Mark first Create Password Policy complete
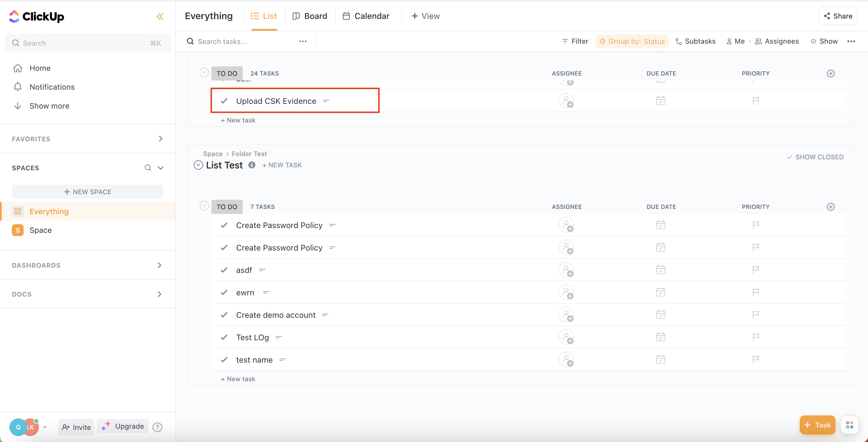Screen dimensions: 868x442 224,225
